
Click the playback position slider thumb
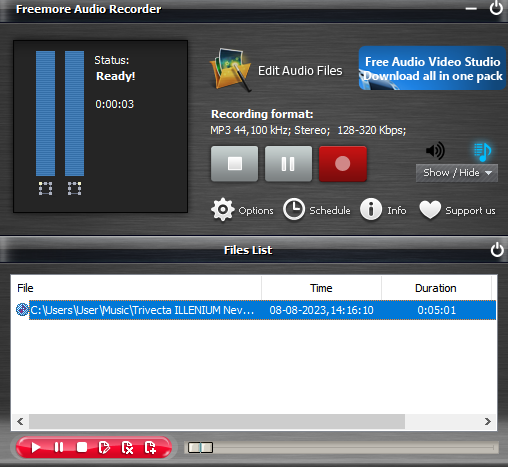(200, 448)
